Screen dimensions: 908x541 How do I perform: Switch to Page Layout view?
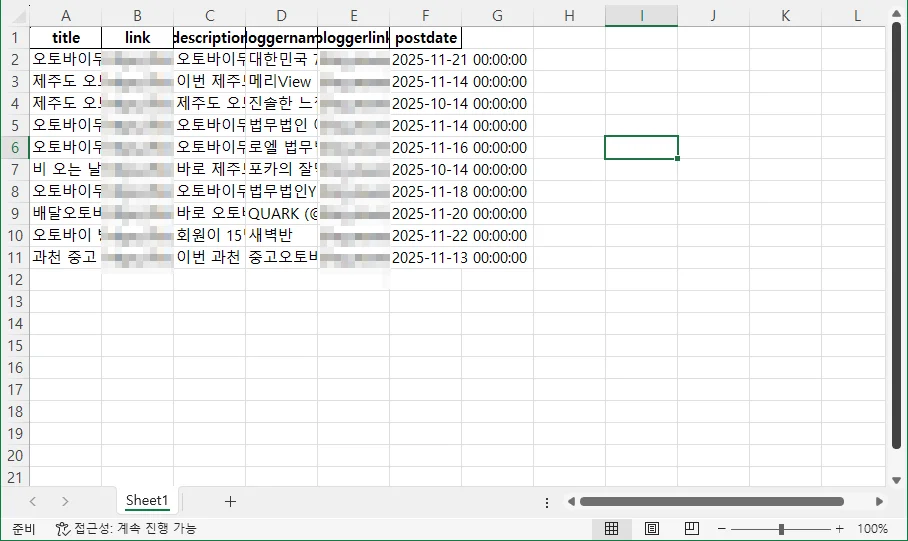(651, 528)
